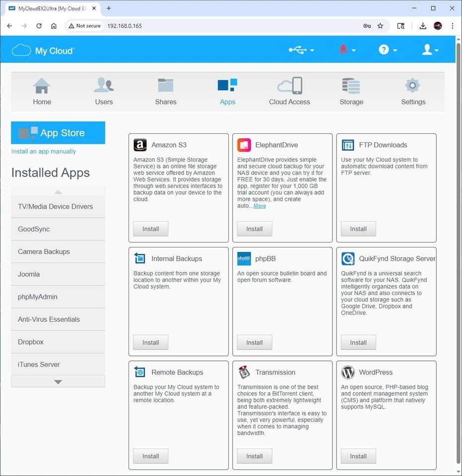The height and width of the screenshot is (476, 462).
Task: Click the ElephantDrive app icon
Action: click(x=244, y=145)
